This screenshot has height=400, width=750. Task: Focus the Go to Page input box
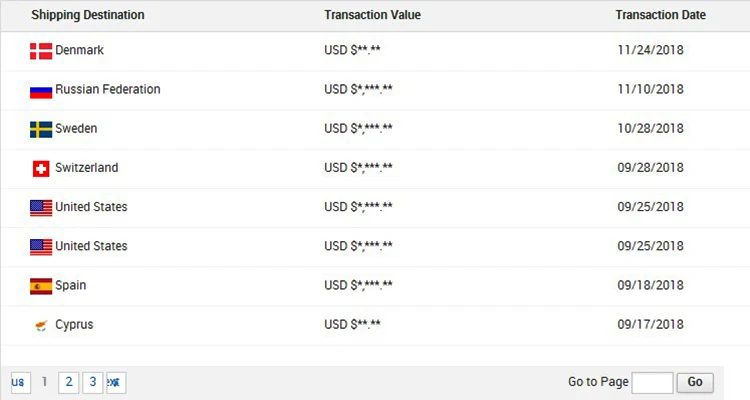pyautogui.click(x=652, y=382)
